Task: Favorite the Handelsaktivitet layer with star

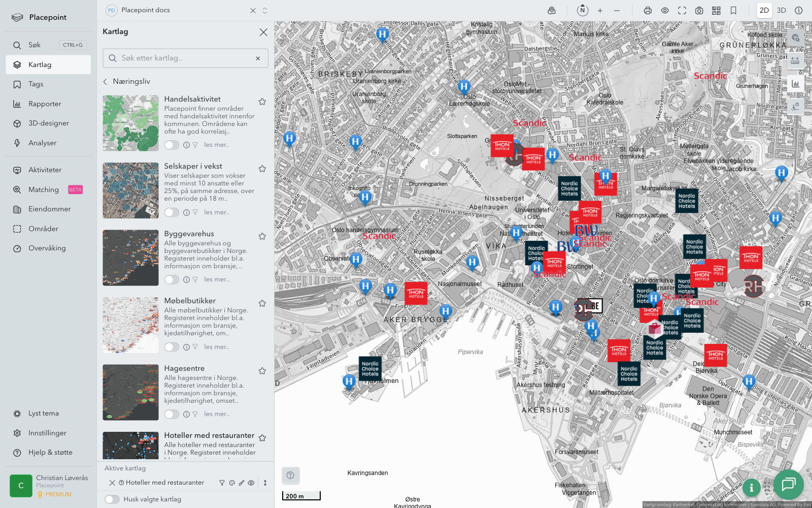Action: click(x=262, y=102)
